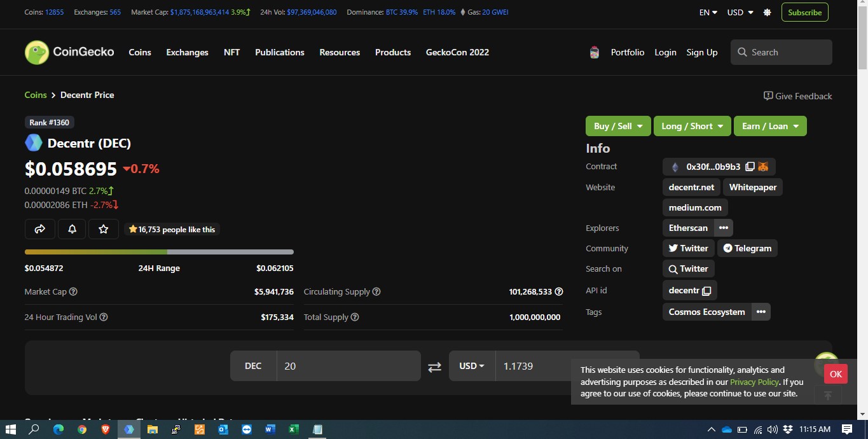Open Etherscan explorer

688,228
